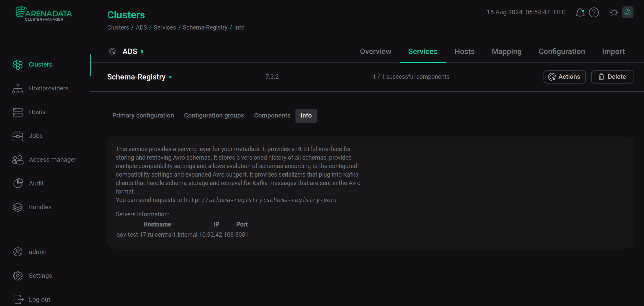
Task: Click the date and time display
Action: 526,12
